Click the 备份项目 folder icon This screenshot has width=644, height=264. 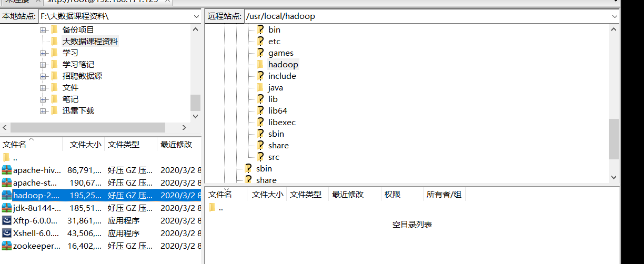pos(54,29)
